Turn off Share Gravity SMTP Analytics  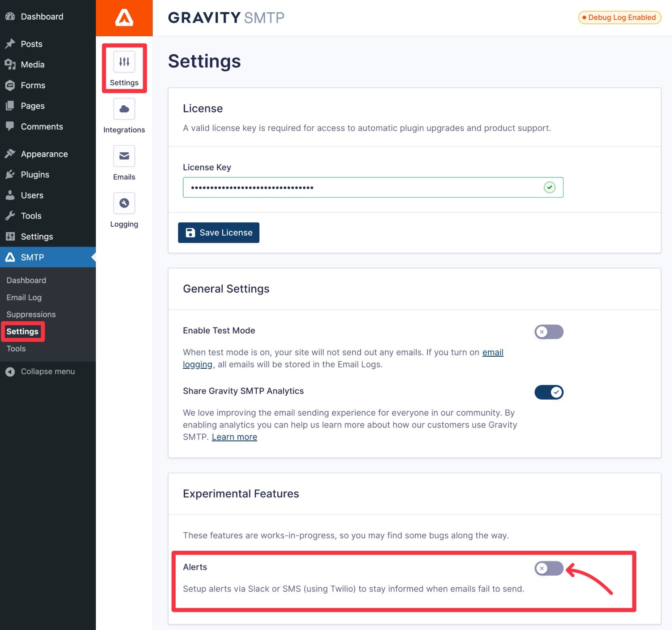(x=549, y=393)
